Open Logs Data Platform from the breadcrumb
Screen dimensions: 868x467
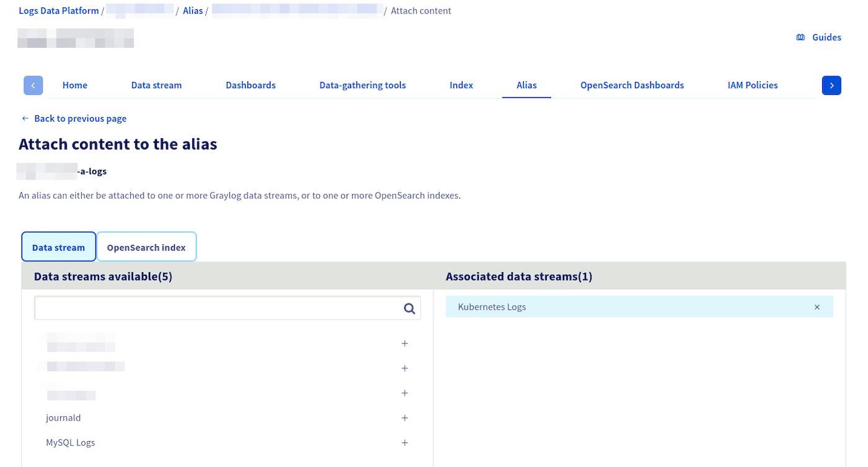point(58,10)
